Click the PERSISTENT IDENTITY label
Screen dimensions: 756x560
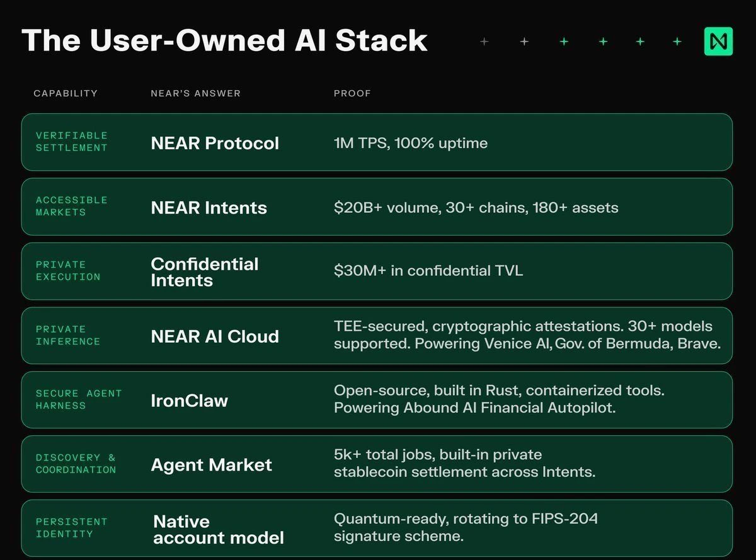click(72, 528)
